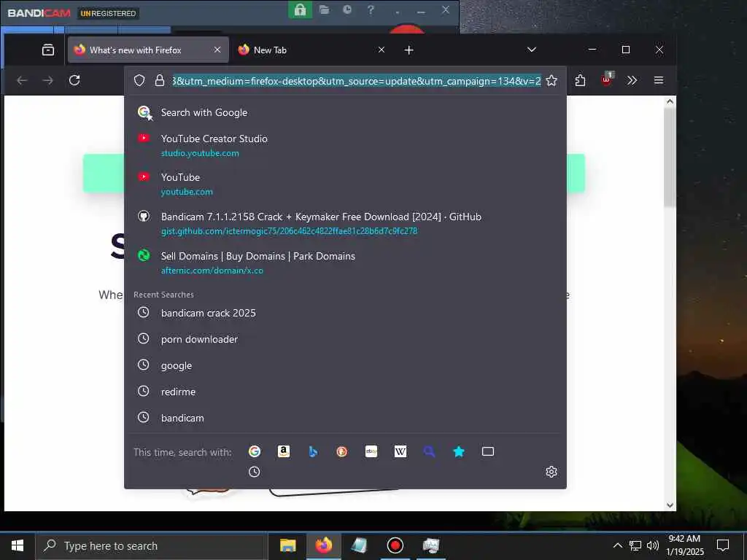This screenshot has width=747, height=560.
Task: Close the New Tab tab
Action: click(381, 50)
